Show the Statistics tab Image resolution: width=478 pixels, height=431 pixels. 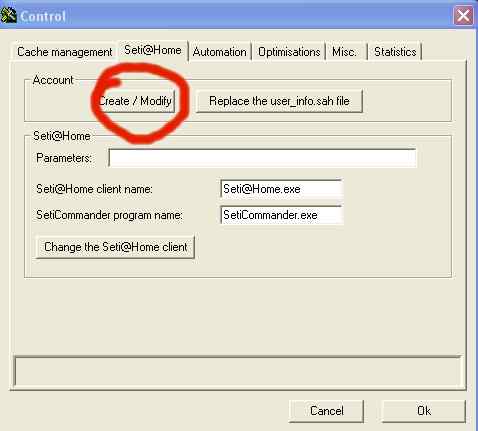pos(395,52)
